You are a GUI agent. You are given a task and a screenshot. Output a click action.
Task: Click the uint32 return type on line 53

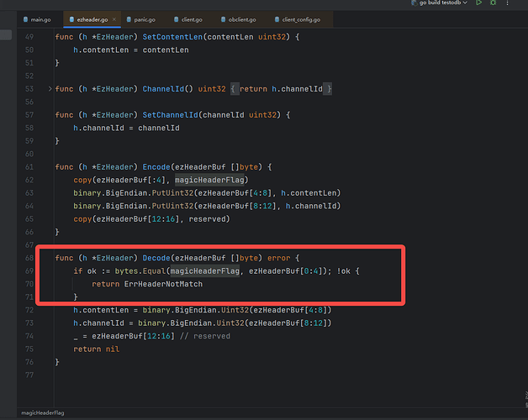pyautogui.click(x=212, y=89)
